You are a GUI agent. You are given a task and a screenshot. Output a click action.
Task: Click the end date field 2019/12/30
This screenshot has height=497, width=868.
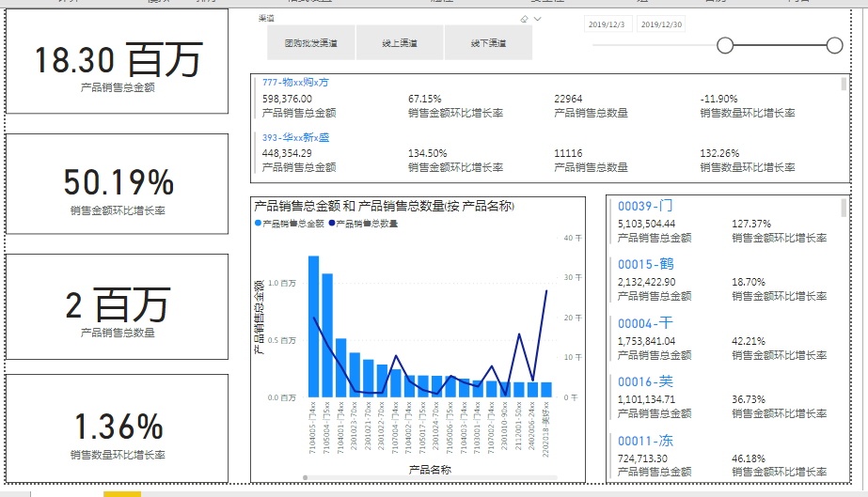click(x=662, y=24)
